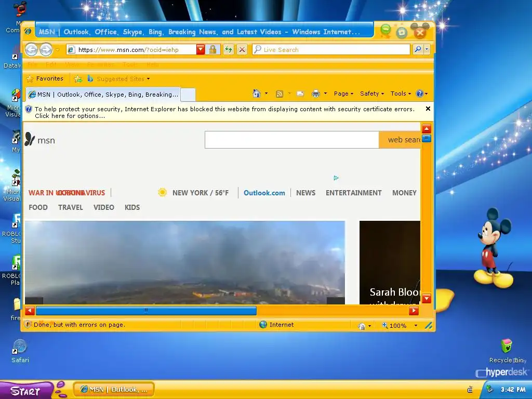532x399 pixels.
Task: Open the command bar Tools dropdown
Action: pos(401,94)
